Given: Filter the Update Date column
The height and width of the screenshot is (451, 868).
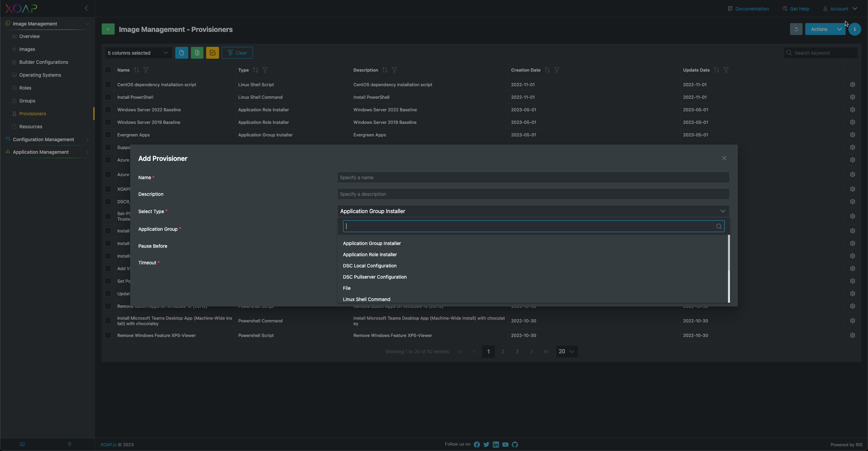Looking at the screenshot, I should point(726,70).
